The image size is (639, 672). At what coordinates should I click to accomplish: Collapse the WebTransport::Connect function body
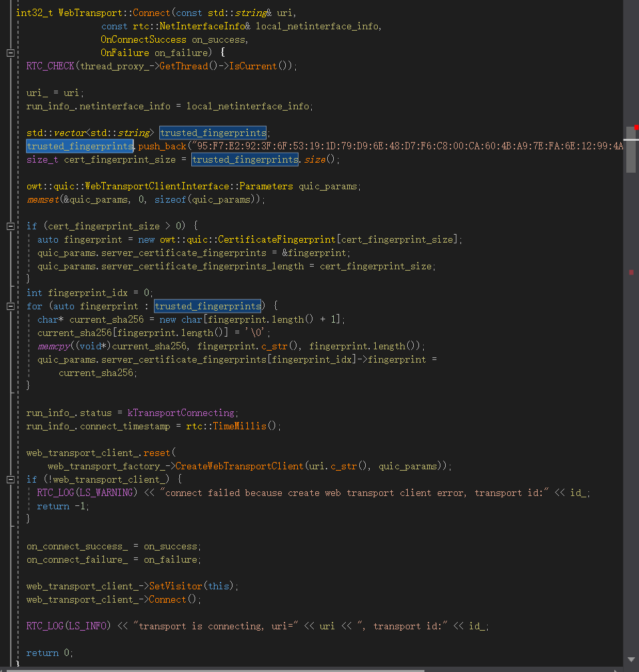pyautogui.click(x=10, y=52)
